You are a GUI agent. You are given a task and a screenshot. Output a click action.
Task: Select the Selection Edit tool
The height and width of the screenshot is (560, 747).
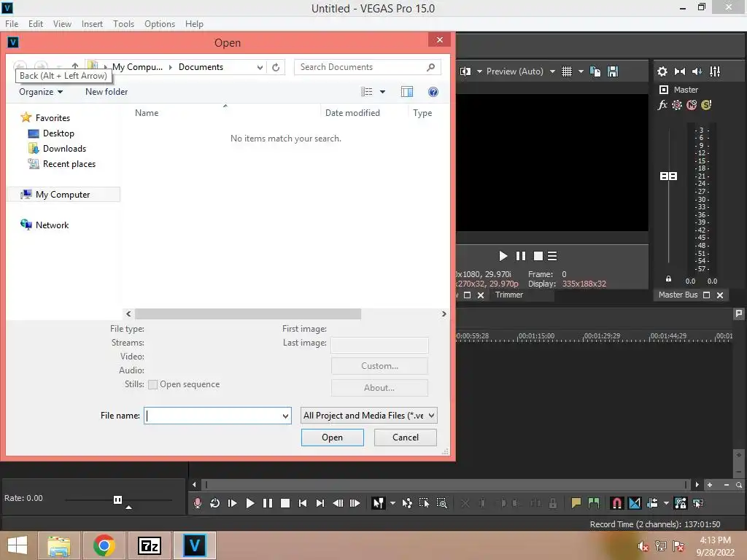(424, 503)
